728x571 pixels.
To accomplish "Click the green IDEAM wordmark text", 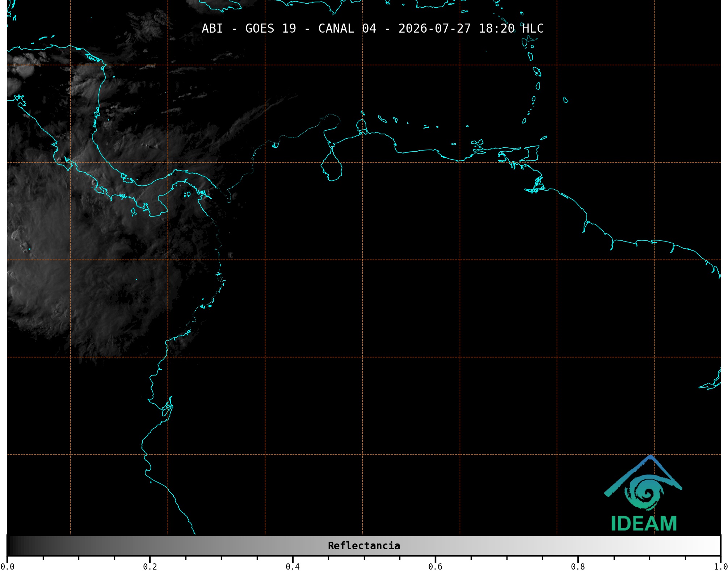I will (x=644, y=524).
